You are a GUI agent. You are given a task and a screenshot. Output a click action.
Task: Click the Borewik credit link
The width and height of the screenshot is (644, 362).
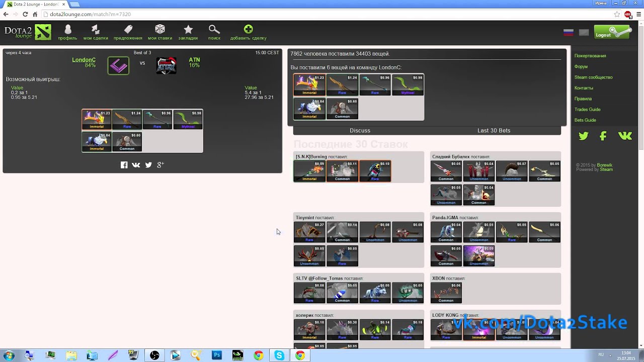[605, 165]
